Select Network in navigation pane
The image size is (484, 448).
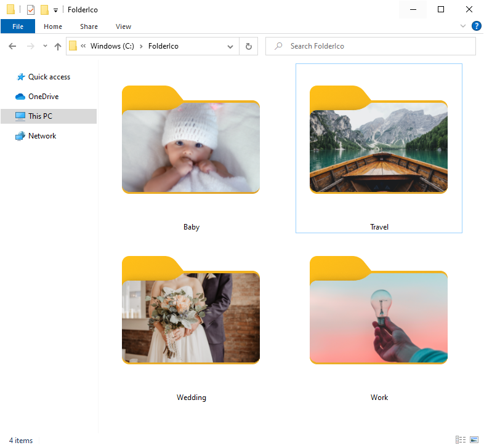click(49, 136)
